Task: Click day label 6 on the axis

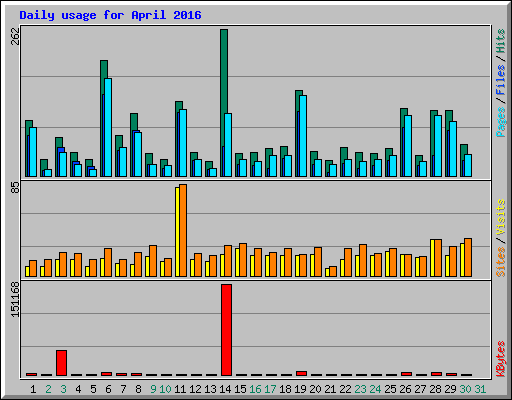Action: tap(108, 389)
